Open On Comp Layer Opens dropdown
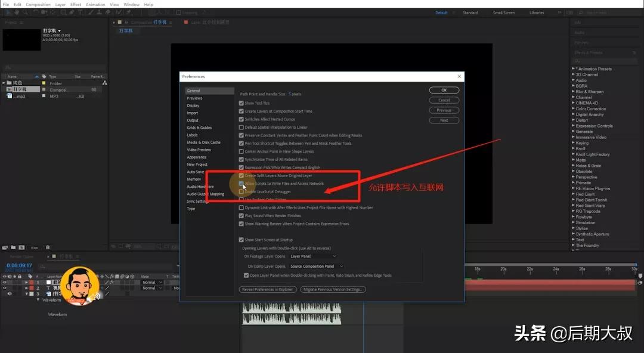The width and height of the screenshot is (644, 353). point(316,267)
